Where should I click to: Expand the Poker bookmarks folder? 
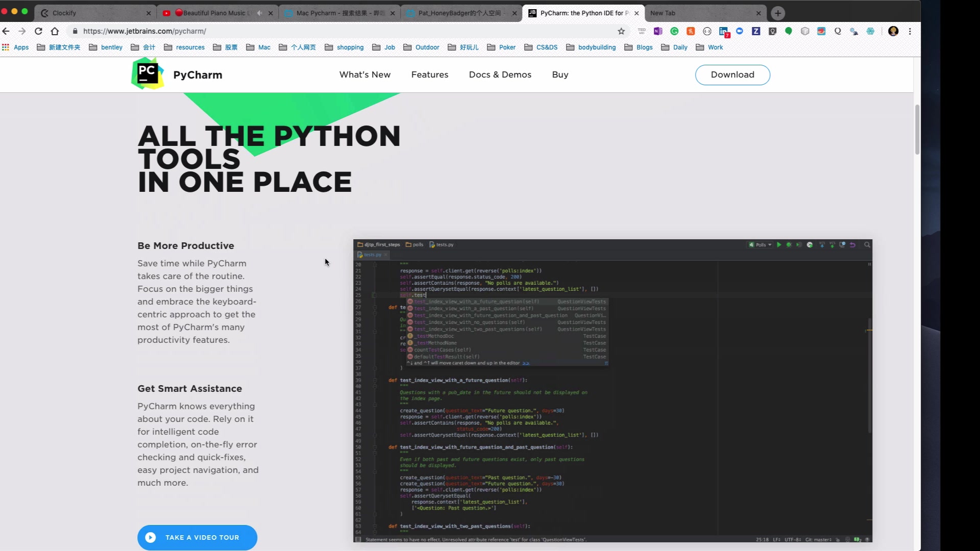click(501, 47)
